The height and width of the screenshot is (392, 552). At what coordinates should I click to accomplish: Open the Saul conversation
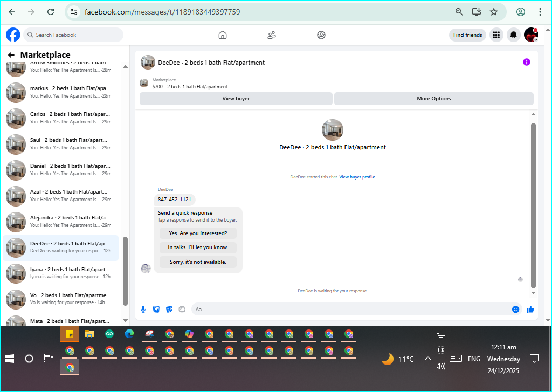(61, 144)
